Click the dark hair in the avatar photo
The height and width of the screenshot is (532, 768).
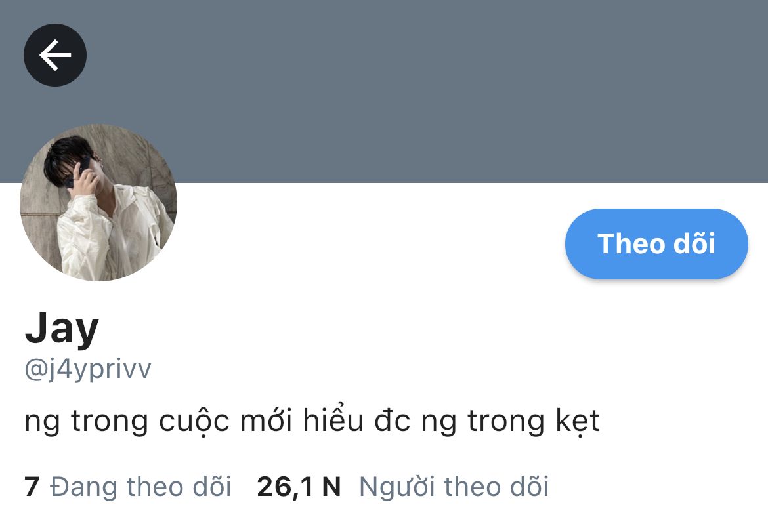(x=64, y=154)
